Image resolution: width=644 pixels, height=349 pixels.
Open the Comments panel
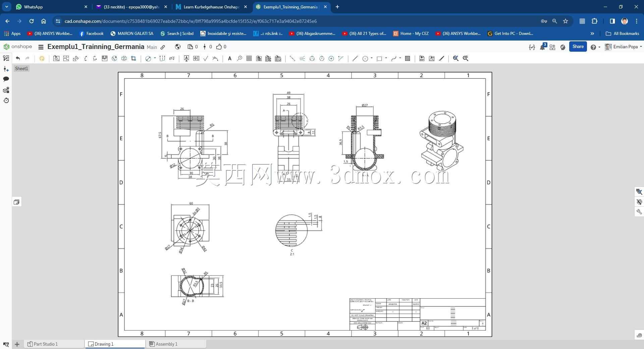click(6, 79)
